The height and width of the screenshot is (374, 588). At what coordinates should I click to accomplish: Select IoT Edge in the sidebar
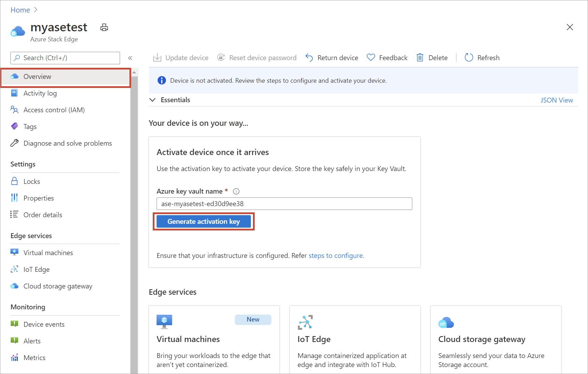click(x=36, y=269)
